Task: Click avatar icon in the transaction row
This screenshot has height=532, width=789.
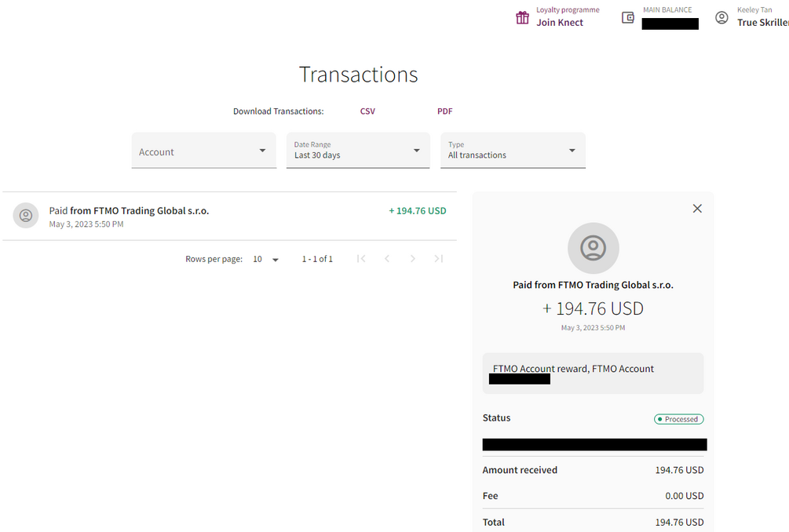Action: (26, 216)
